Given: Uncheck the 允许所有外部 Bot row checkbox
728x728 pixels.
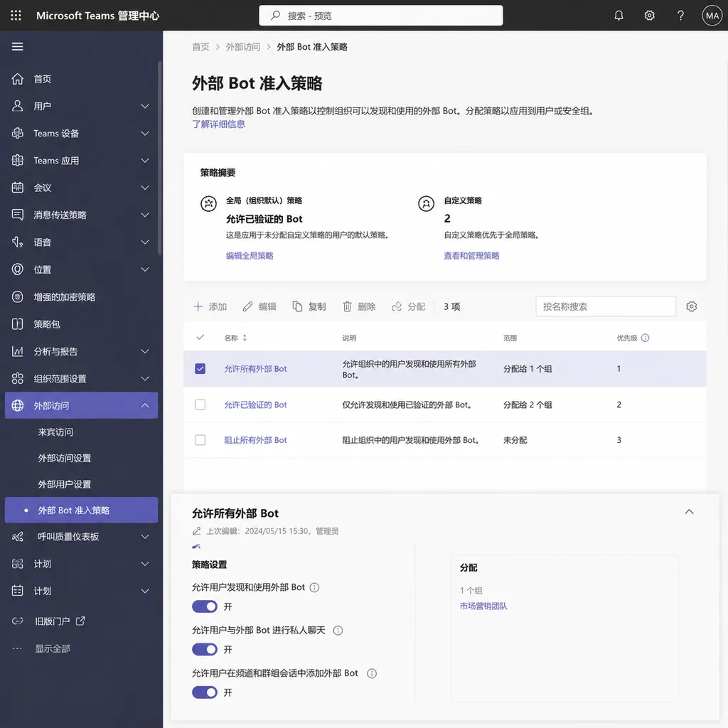Looking at the screenshot, I should click(x=200, y=369).
